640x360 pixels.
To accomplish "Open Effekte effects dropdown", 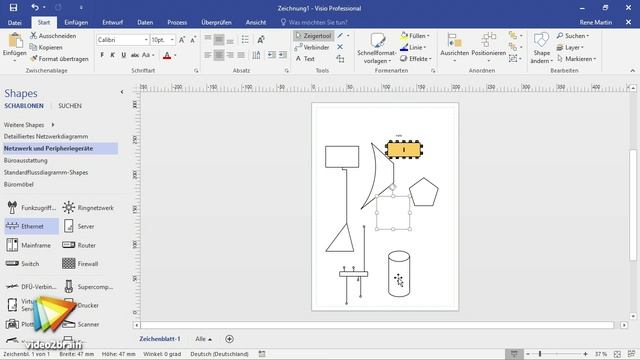I will click(x=416, y=59).
